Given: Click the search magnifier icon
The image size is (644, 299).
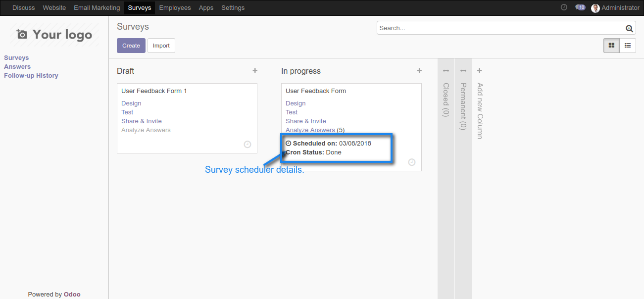Looking at the screenshot, I should tap(629, 28).
